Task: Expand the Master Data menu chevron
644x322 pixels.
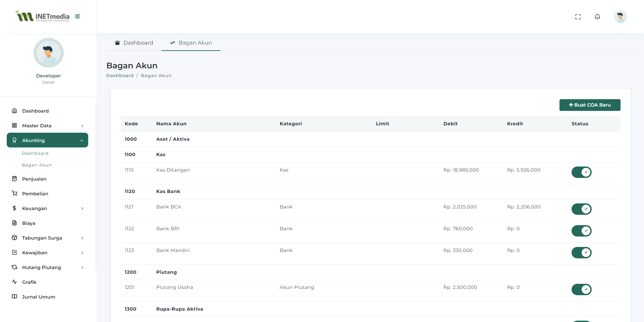Action: 82,126
